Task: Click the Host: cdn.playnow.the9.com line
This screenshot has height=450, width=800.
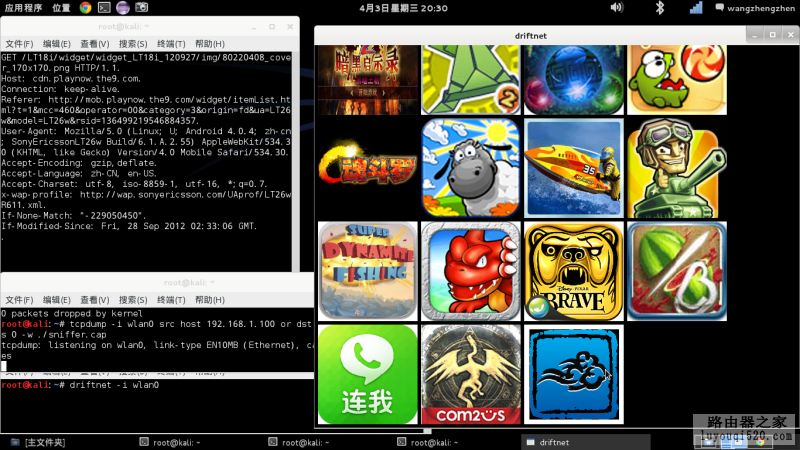Action: (x=71, y=79)
